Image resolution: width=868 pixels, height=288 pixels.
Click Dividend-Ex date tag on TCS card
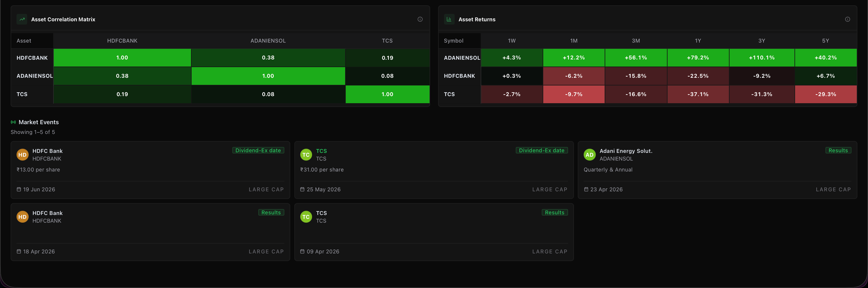pos(541,151)
